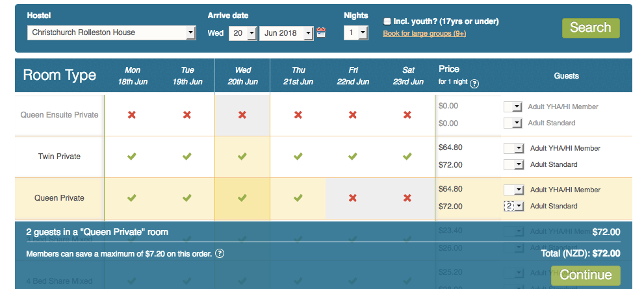Open the month dropdown showing Jun 2018
Viewport: 644px width, 289px height.
287,33
